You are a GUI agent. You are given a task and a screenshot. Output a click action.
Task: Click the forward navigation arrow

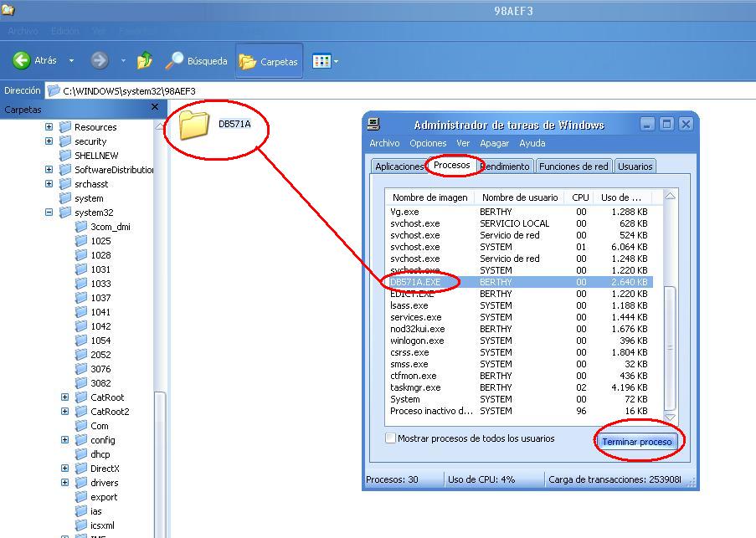click(x=99, y=60)
